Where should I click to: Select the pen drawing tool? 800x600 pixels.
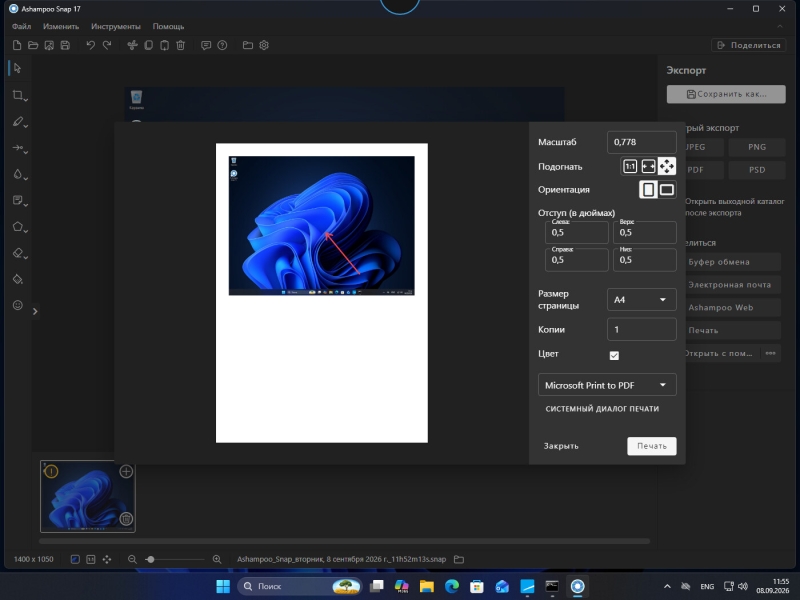(19, 122)
